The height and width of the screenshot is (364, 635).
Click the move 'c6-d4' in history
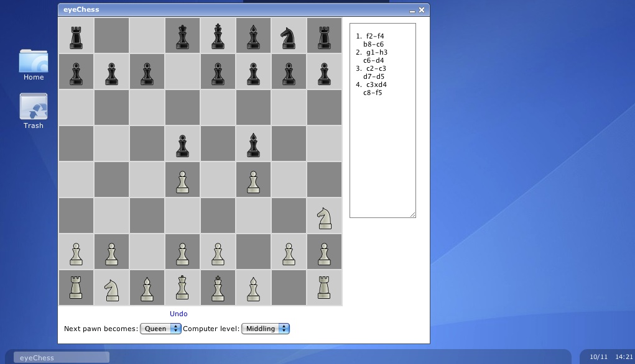point(373,60)
